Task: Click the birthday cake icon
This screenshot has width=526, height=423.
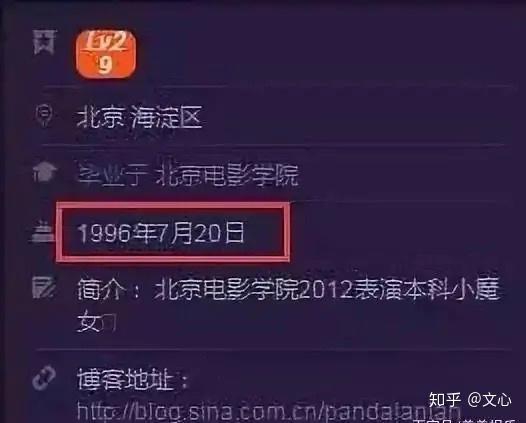Action: tap(42, 232)
